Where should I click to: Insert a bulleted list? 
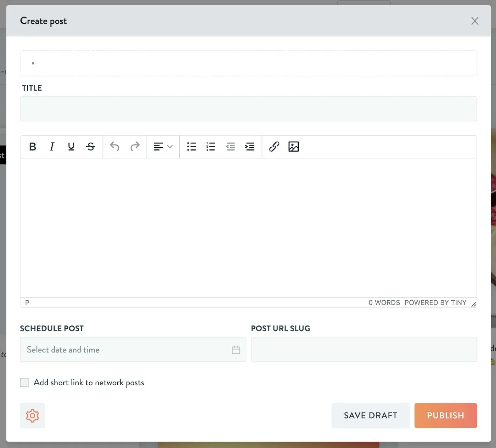point(192,147)
